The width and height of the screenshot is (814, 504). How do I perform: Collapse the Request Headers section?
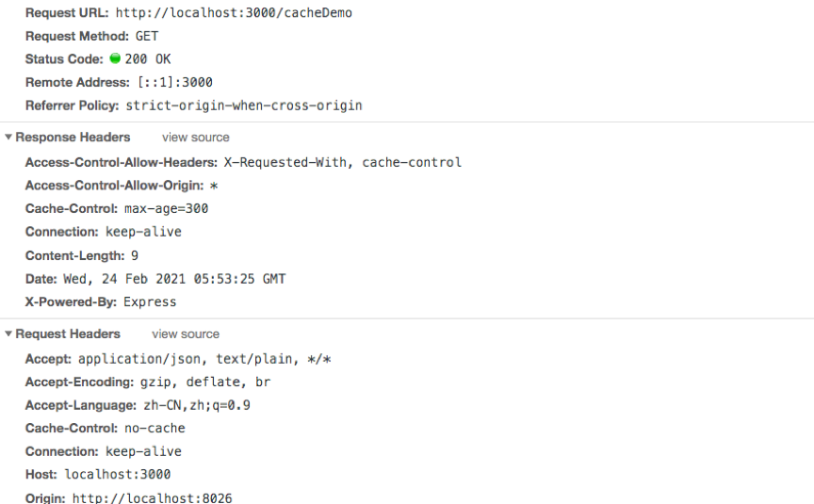click(x=8, y=334)
